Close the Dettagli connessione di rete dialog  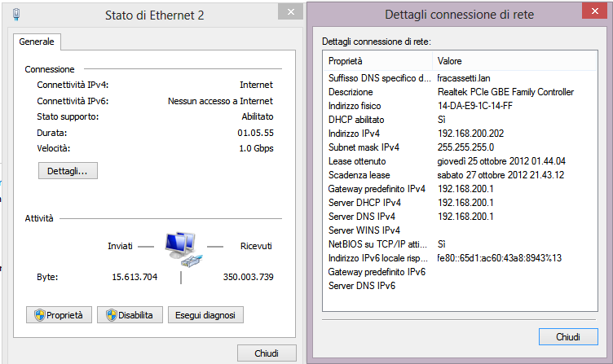pyautogui.click(x=594, y=11)
